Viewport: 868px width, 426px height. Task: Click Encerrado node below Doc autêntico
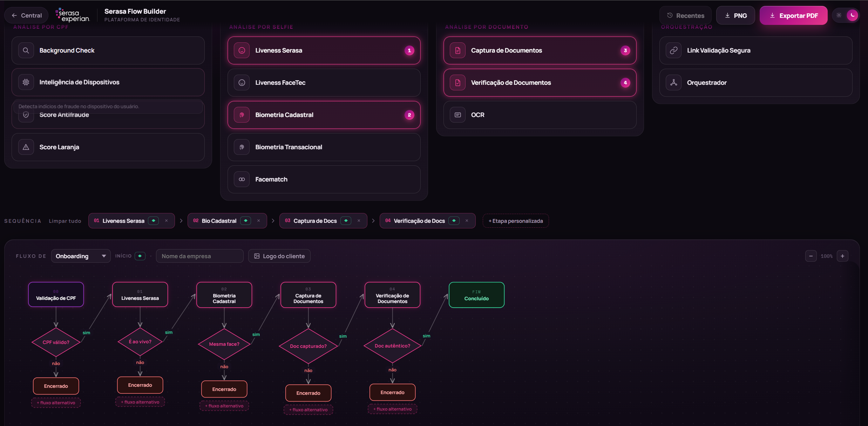click(x=393, y=392)
